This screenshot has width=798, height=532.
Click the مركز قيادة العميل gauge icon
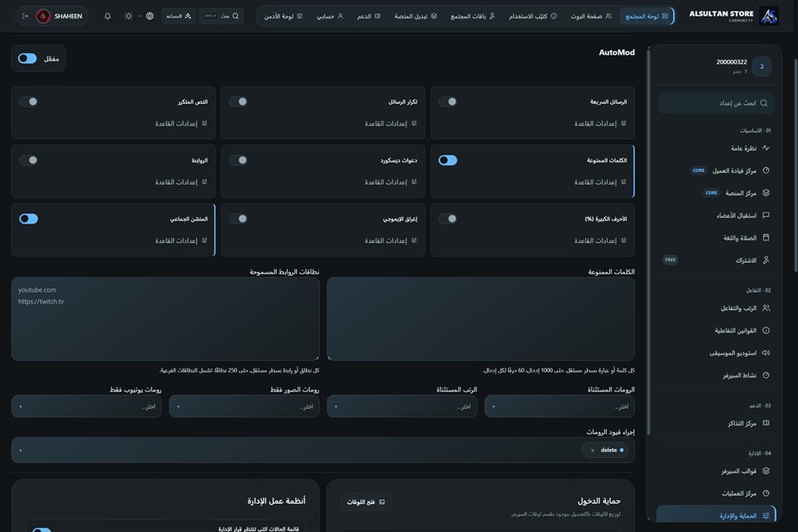tap(766, 170)
